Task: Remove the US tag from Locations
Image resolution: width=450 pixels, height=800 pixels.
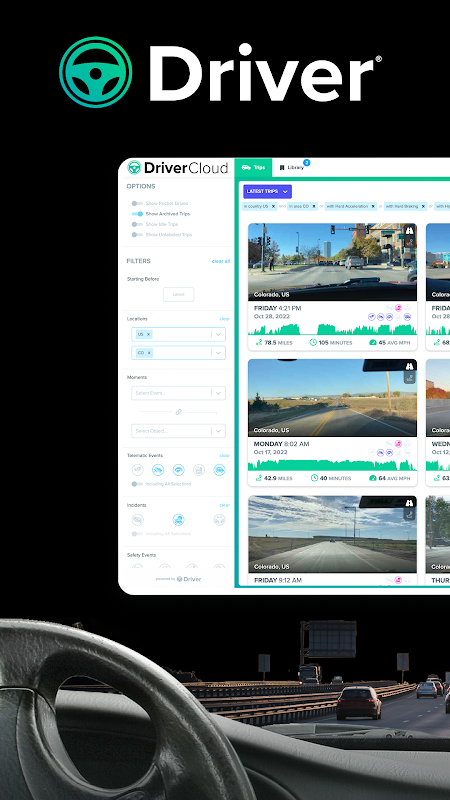Action: [148, 334]
